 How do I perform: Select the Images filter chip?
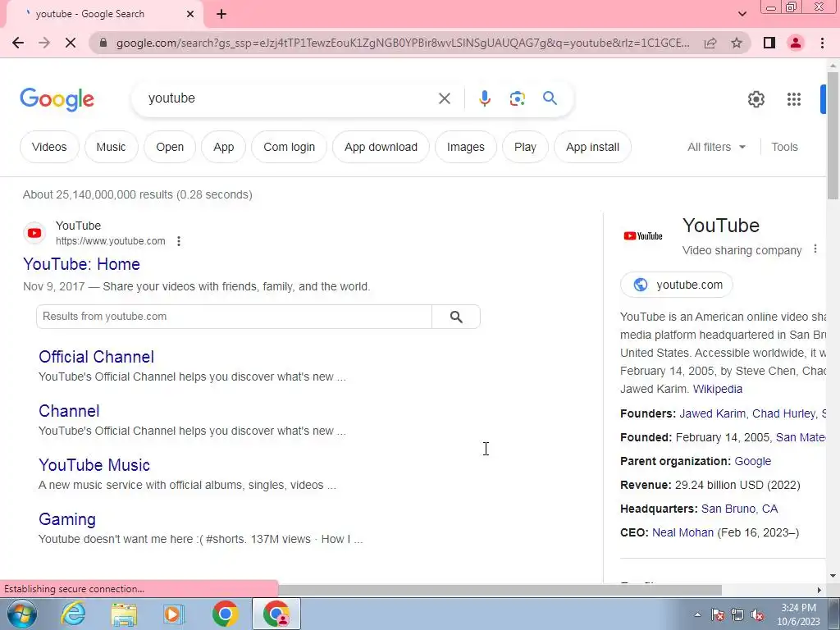click(x=466, y=147)
